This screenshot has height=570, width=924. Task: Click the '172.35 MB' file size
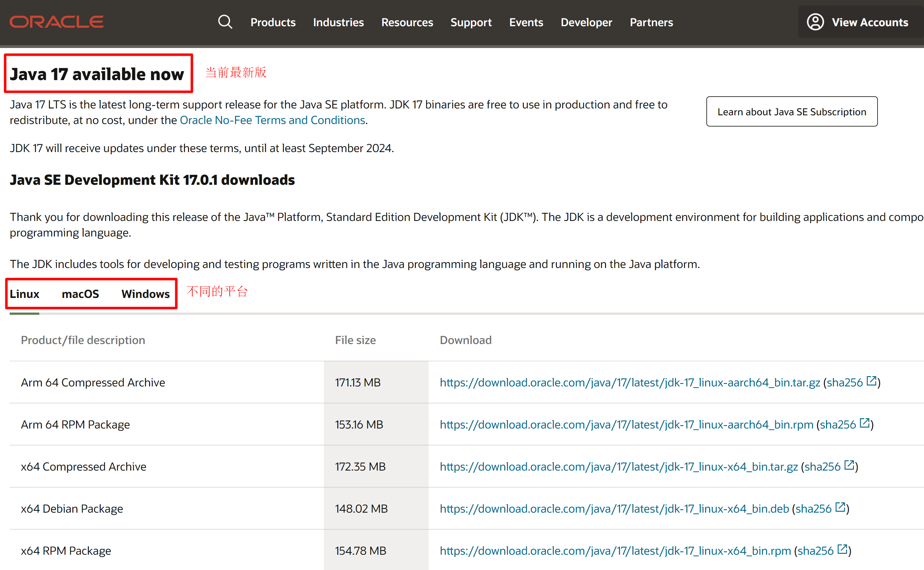click(x=360, y=466)
